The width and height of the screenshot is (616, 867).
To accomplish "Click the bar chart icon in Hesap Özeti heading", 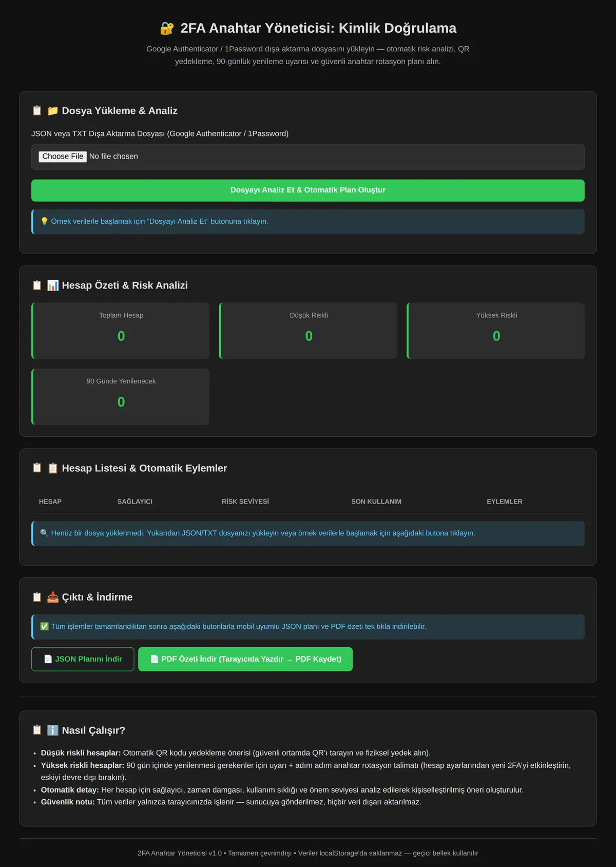I will pos(53,285).
